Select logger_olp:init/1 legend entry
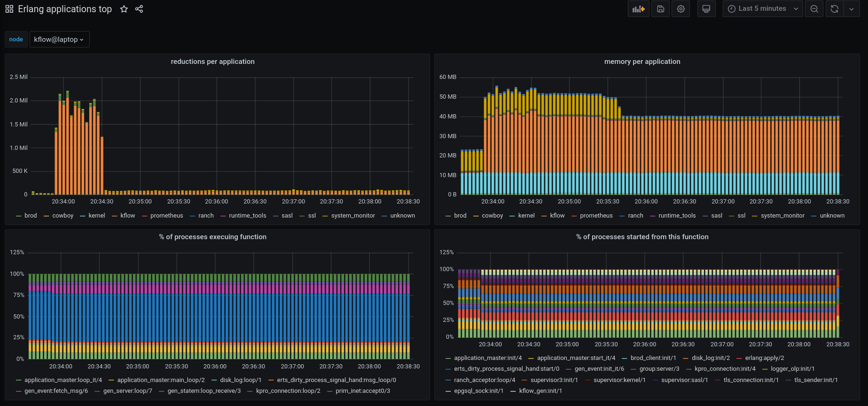 click(793, 369)
